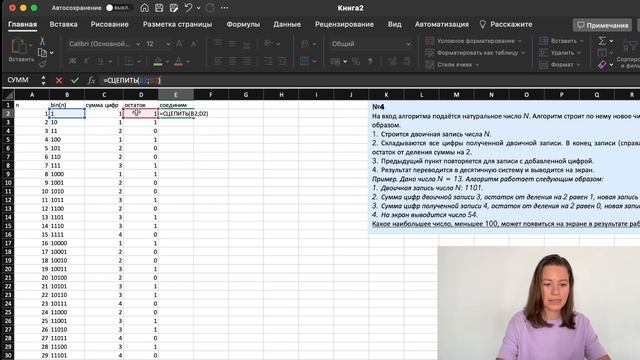Expand the Undo history arrow

(x=198, y=8)
